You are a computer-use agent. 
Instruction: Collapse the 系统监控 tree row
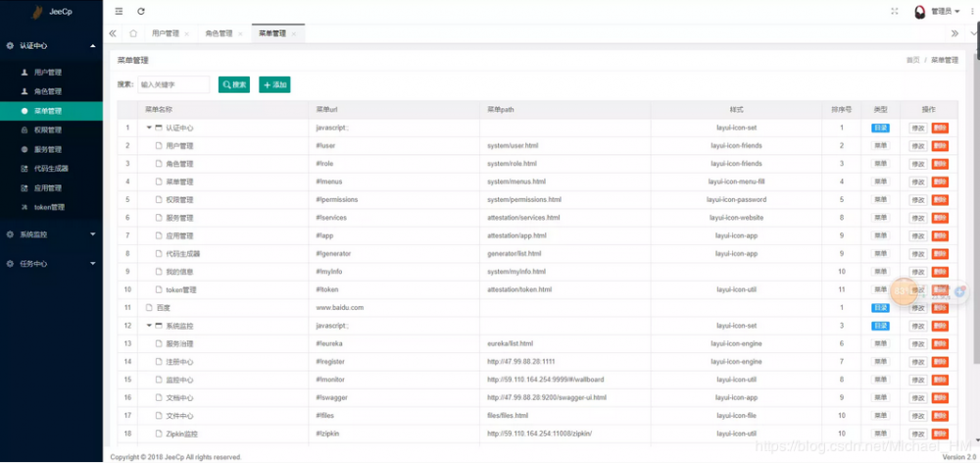[149, 326]
